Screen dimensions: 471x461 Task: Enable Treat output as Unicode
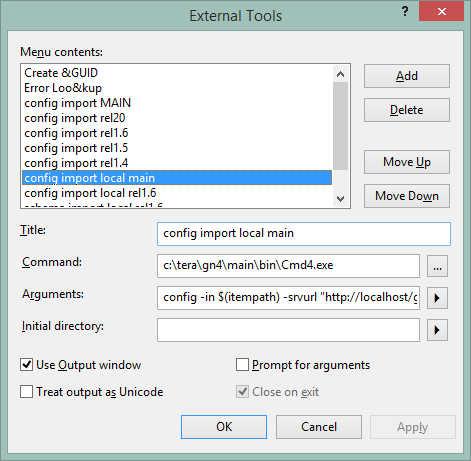click(x=26, y=392)
